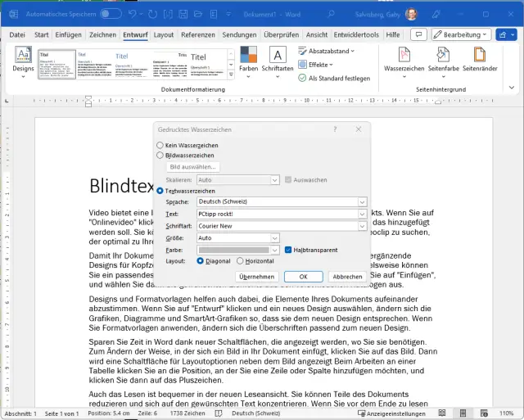
Task: Click the save icon in title bar
Action: tap(137, 14)
